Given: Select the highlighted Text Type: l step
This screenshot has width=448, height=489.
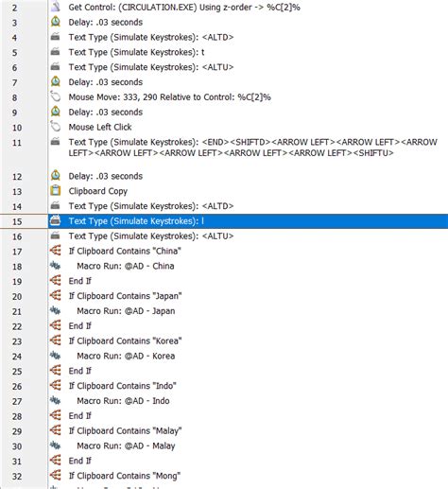Looking at the screenshot, I should [x=248, y=221].
